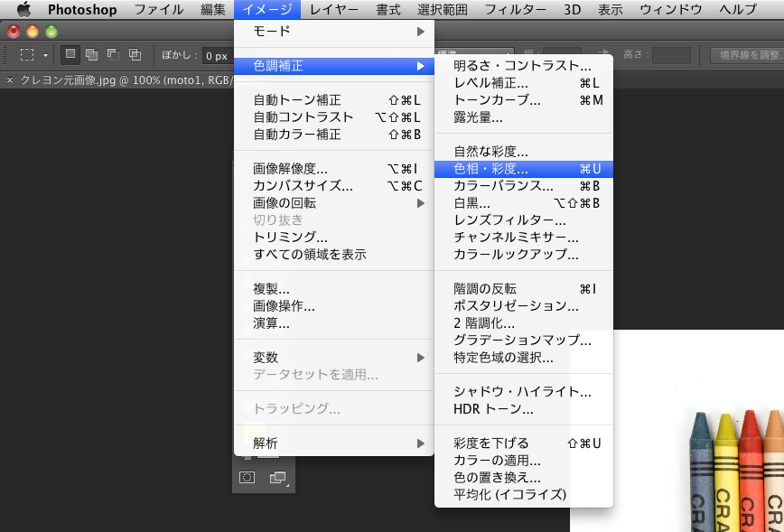Choose すべての領域を表示

[334, 255]
